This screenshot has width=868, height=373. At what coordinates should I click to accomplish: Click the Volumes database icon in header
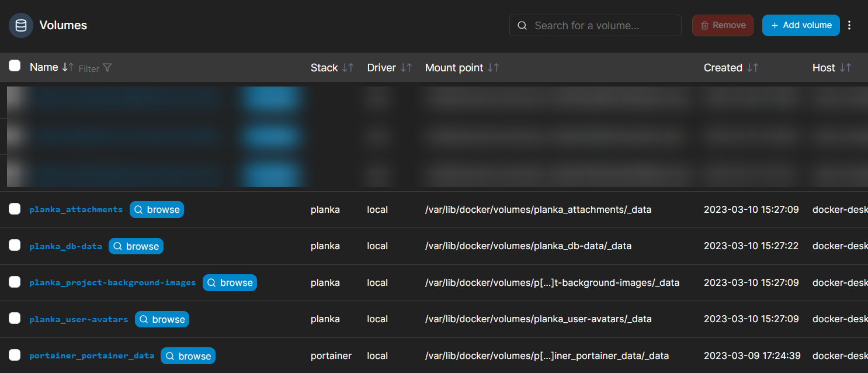click(21, 25)
